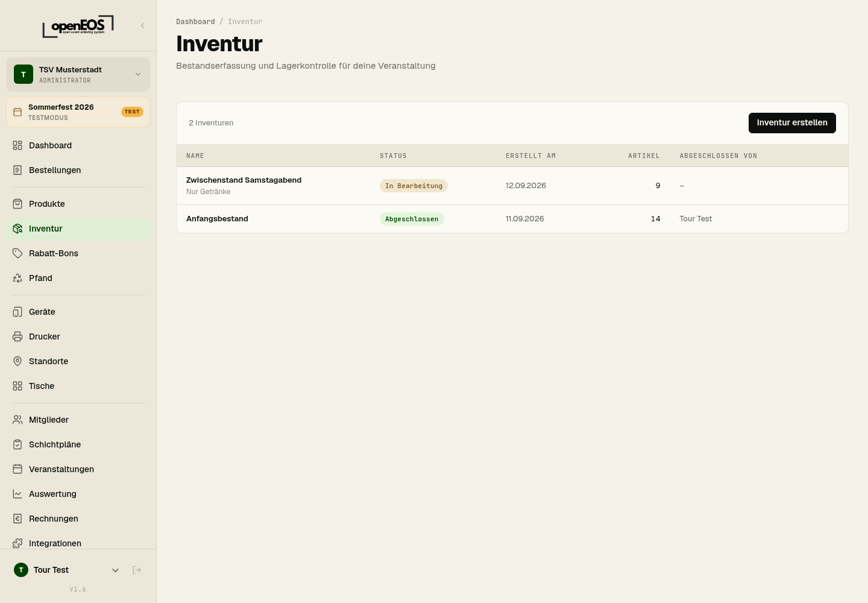
Task: Select the Rabatt-Bons menu item
Action: tap(78, 253)
